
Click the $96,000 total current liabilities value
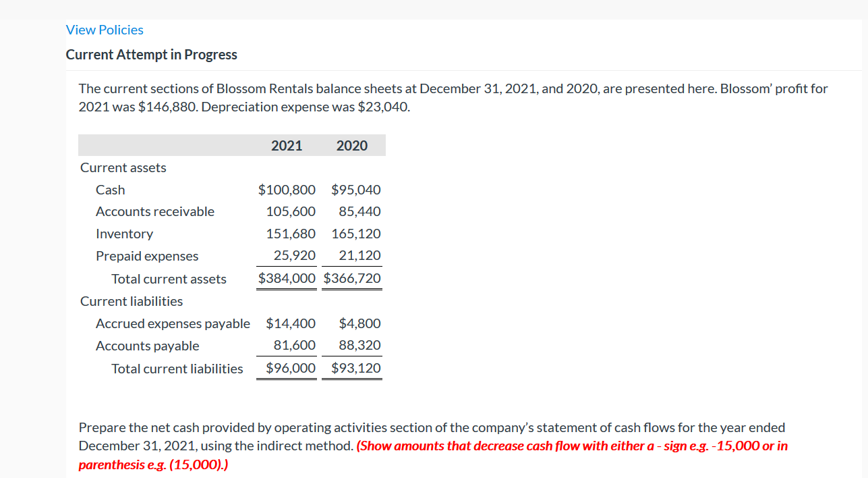pyautogui.click(x=287, y=368)
